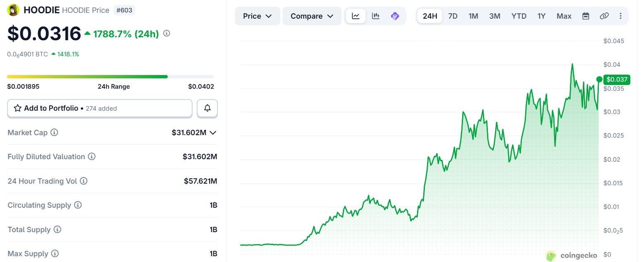Open the Price dropdown
Viewport: 644px width, 262px height.
(258, 16)
